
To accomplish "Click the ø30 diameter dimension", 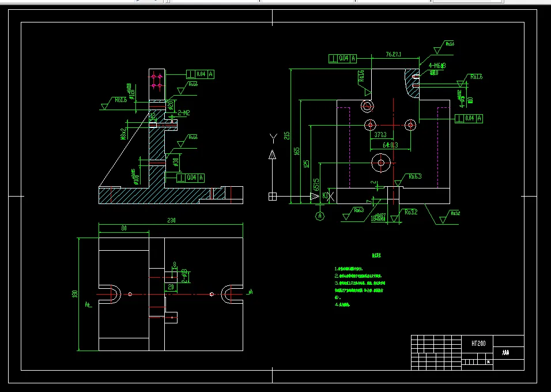I will pos(176,162).
